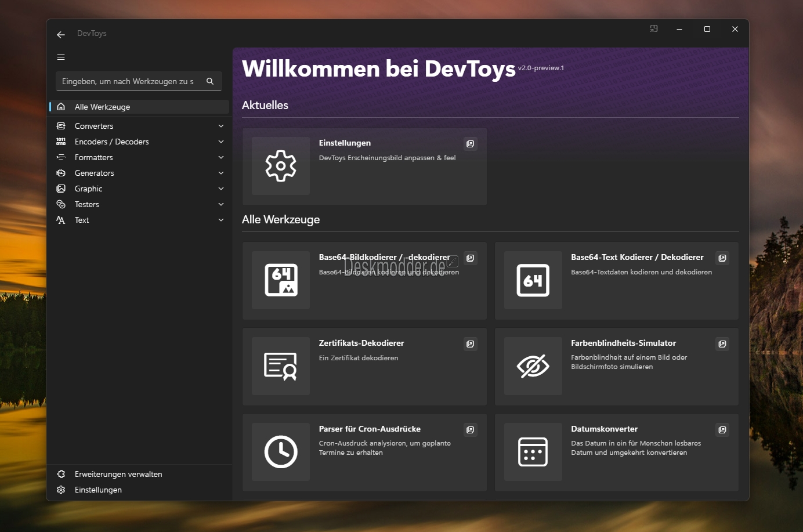Click the version label v2.0-preview.1

tap(541, 68)
